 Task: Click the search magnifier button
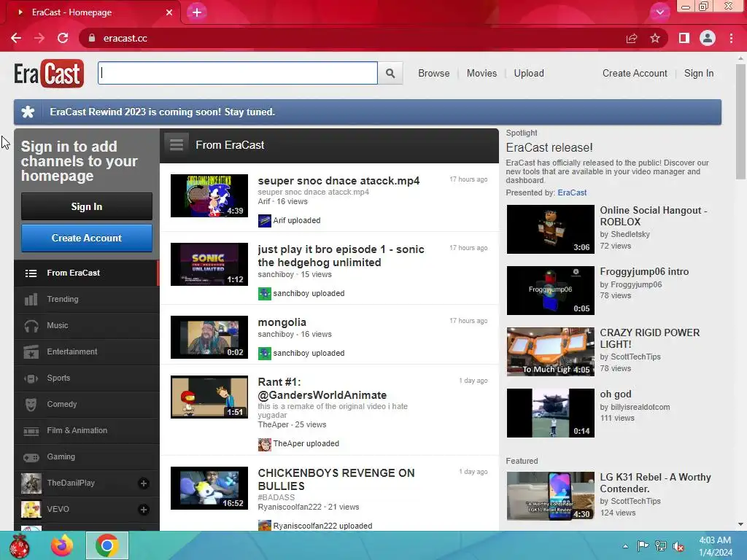pyautogui.click(x=390, y=74)
